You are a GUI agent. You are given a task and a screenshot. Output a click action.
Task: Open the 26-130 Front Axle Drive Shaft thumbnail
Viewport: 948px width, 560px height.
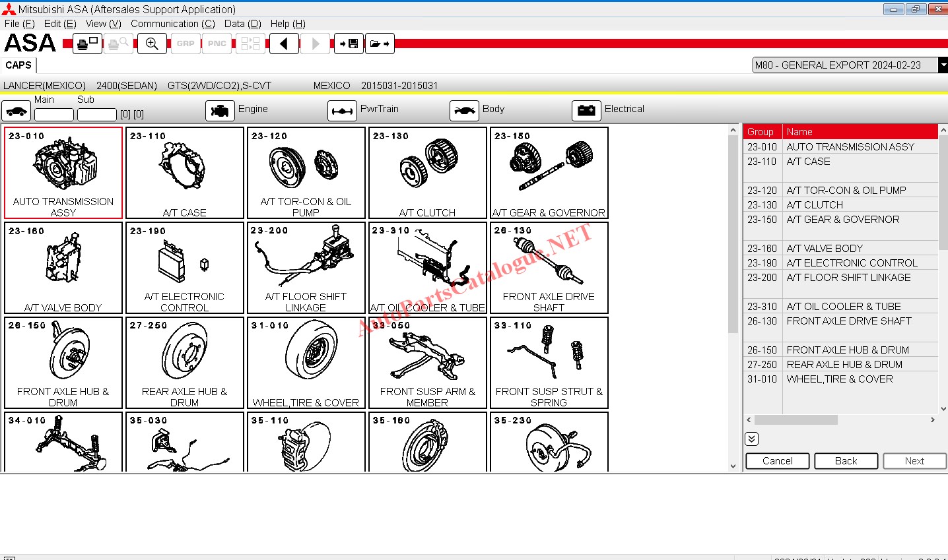[x=549, y=268]
